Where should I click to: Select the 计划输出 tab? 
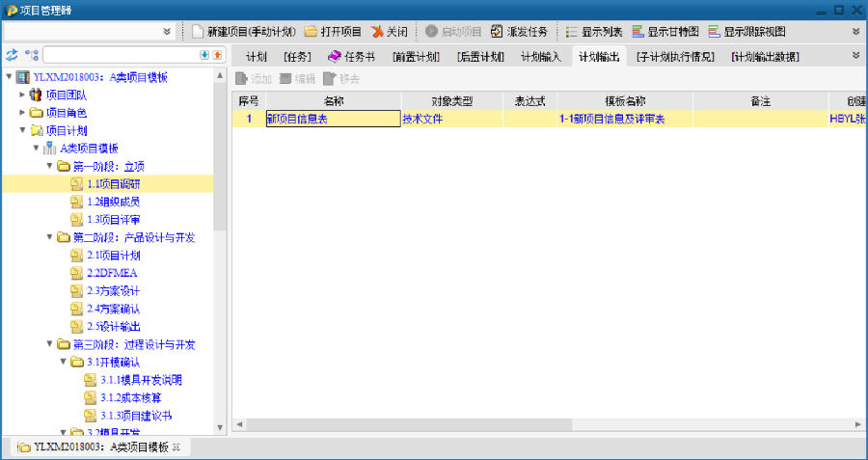598,57
